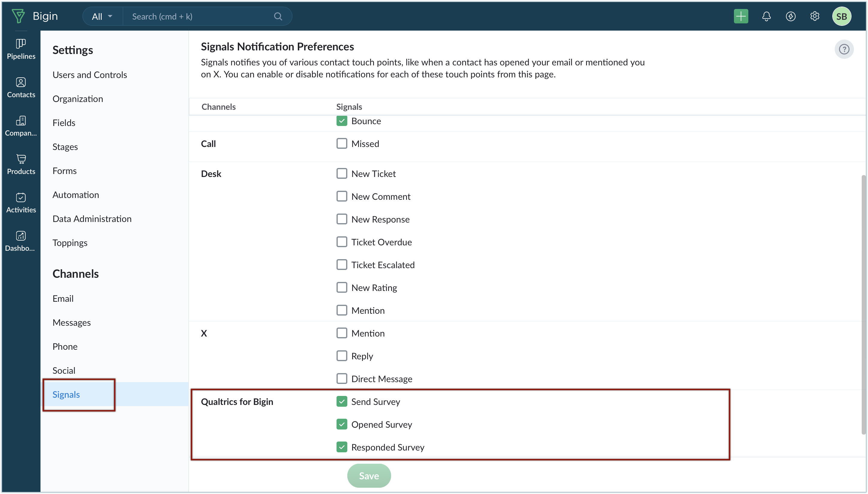Click the Bigin logo icon
This screenshot has height=494, width=868.
pos(18,16)
